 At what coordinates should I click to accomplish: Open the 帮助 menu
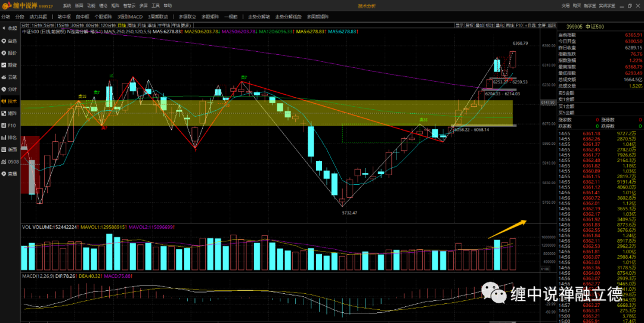(x=168, y=6)
